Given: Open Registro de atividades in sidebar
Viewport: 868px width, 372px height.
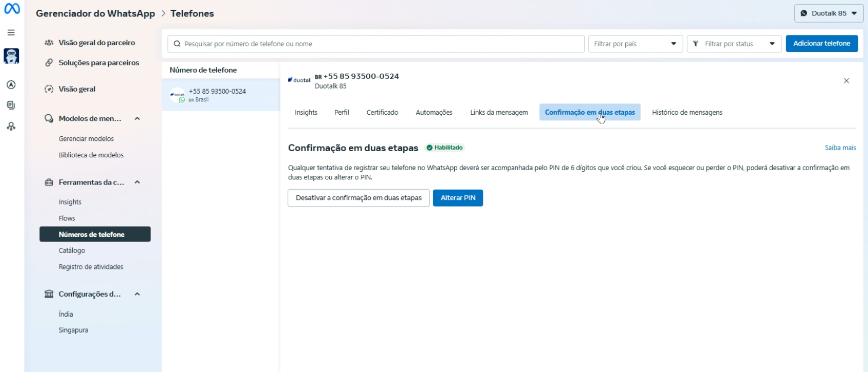Looking at the screenshot, I should (91, 267).
